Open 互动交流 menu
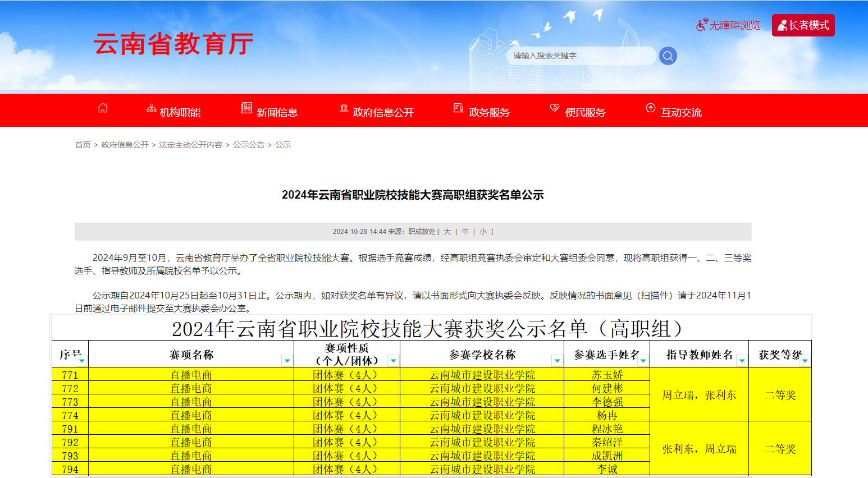 pyautogui.click(x=682, y=113)
